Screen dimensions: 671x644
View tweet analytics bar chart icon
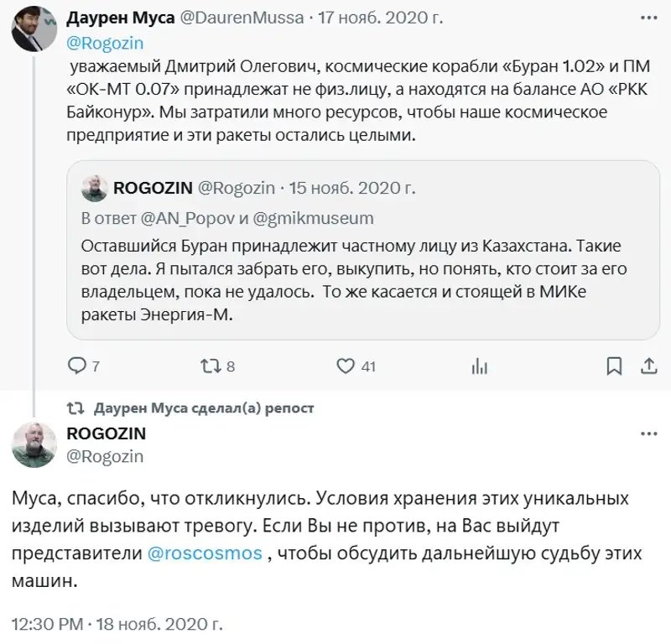(480, 366)
